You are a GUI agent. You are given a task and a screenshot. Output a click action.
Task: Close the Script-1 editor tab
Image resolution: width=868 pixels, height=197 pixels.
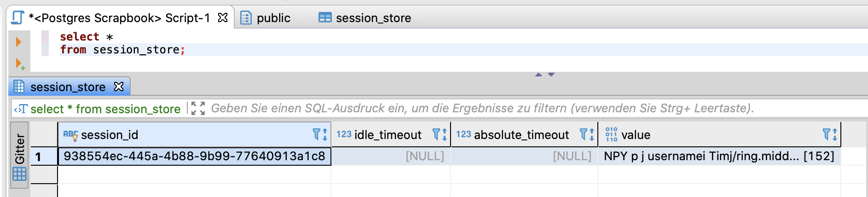pyautogui.click(x=223, y=17)
